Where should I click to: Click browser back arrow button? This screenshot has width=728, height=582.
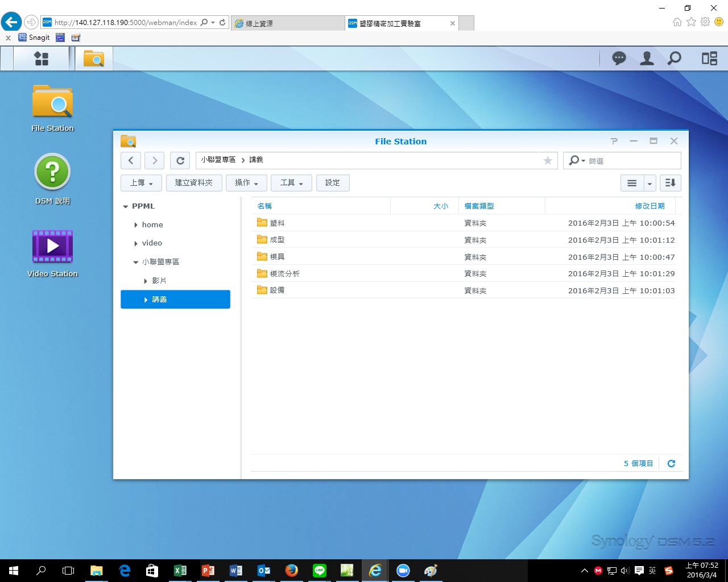coord(11,22)
